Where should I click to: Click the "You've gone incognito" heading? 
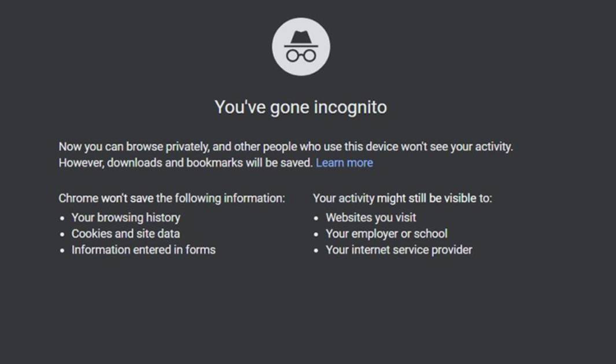[301, 107]
